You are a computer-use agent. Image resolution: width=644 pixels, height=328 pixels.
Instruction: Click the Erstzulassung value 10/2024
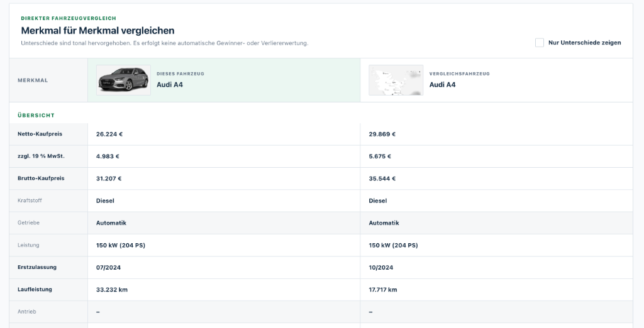pyautogui.click(x=380, y=268)
